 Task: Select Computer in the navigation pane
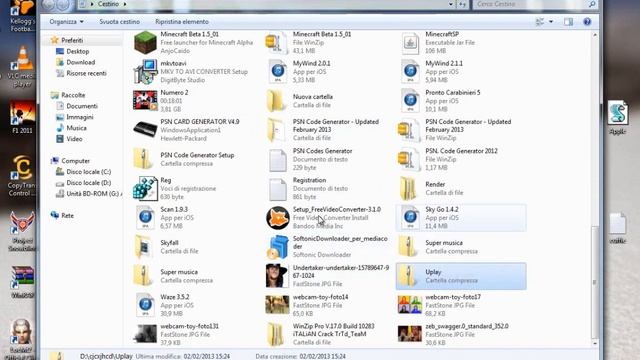point(75,161)
